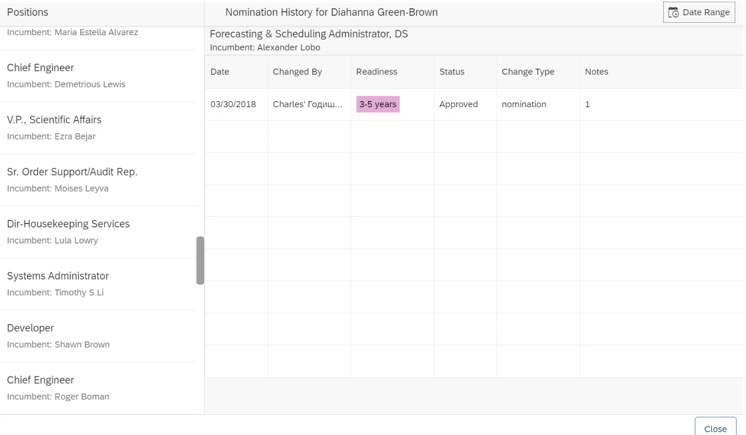Select Chief Engineer with incumbent Roger Boman

coord(100,388)
